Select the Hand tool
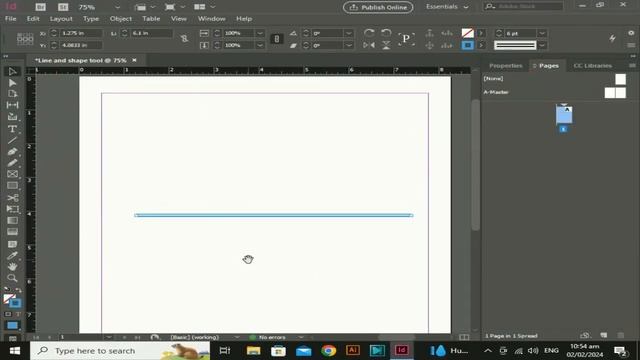 click(12, 267)
